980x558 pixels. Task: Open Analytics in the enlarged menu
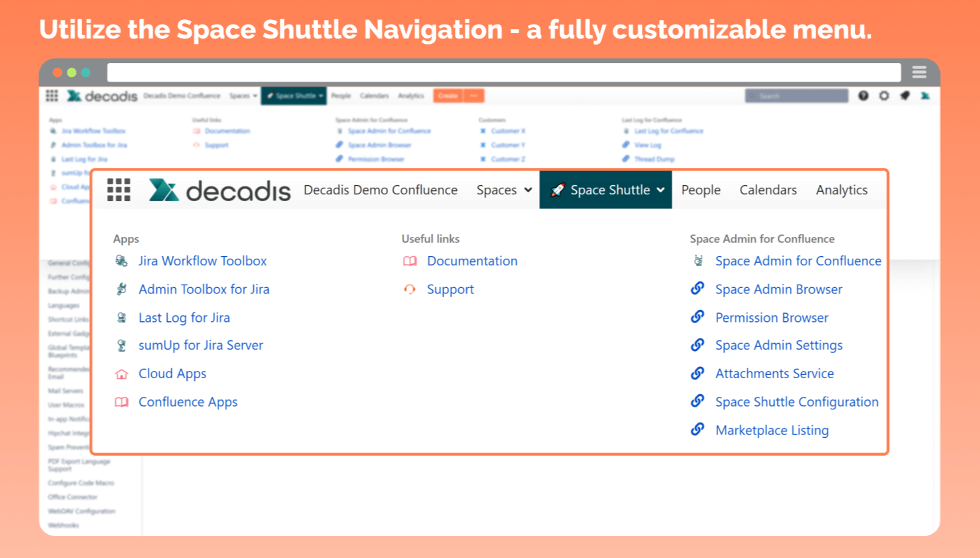[842, 190]
